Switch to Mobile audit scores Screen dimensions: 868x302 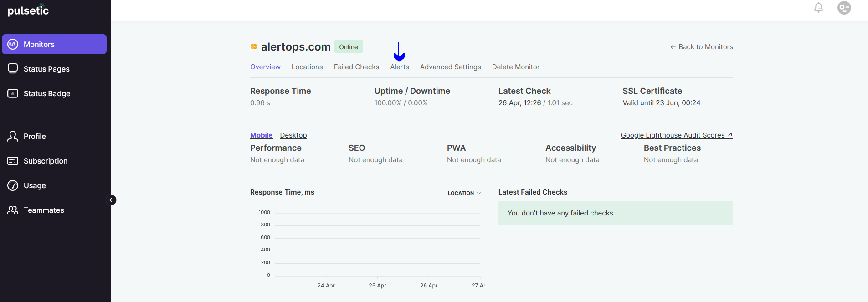(x=261, y=135)
